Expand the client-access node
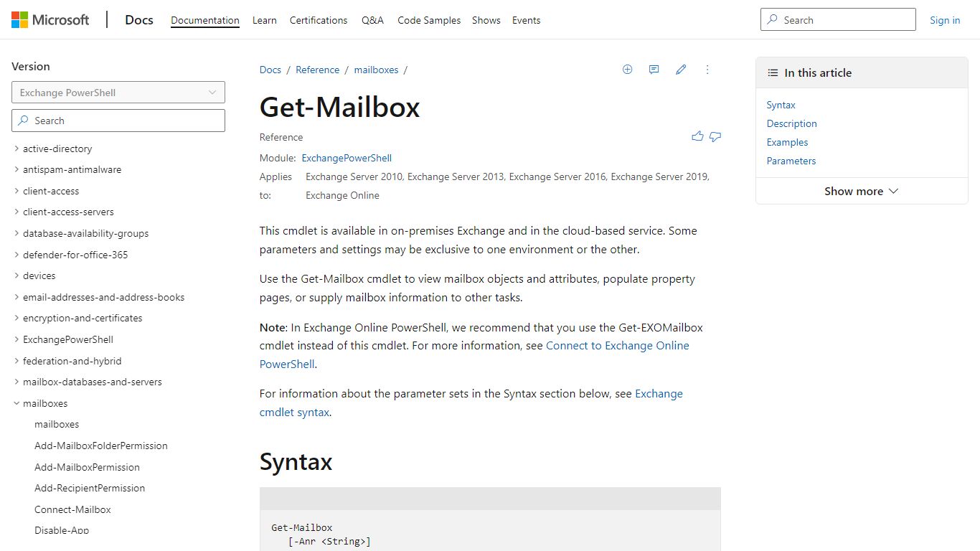Image resolution: width=980 pixels, height=551 pixels. (17, 191)
